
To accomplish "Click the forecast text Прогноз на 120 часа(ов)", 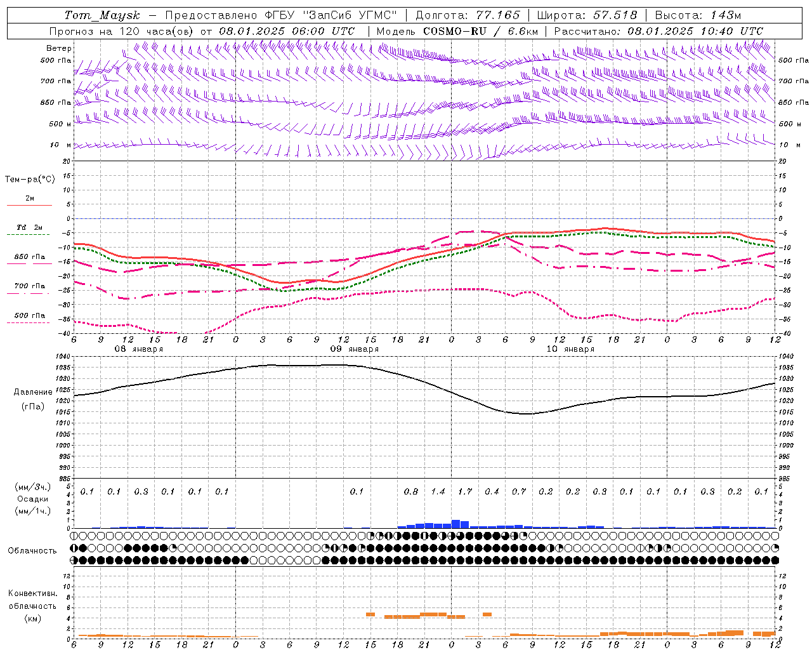I will point(122,31).
